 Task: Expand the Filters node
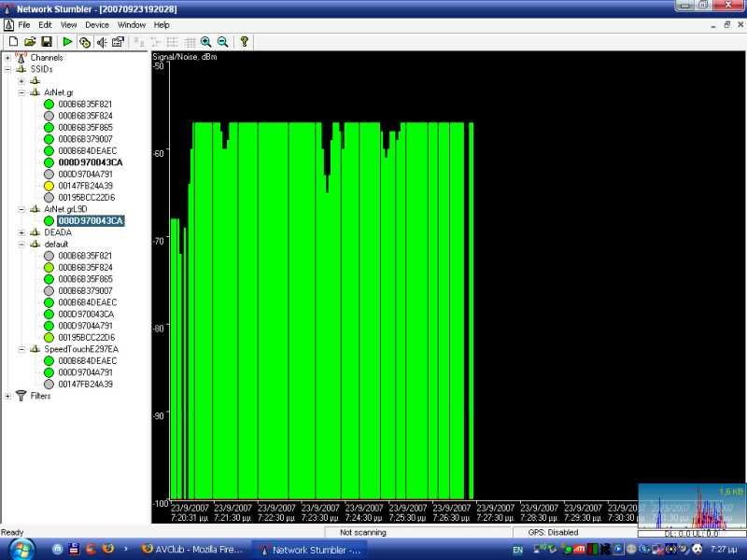click(x=7, y=396)
